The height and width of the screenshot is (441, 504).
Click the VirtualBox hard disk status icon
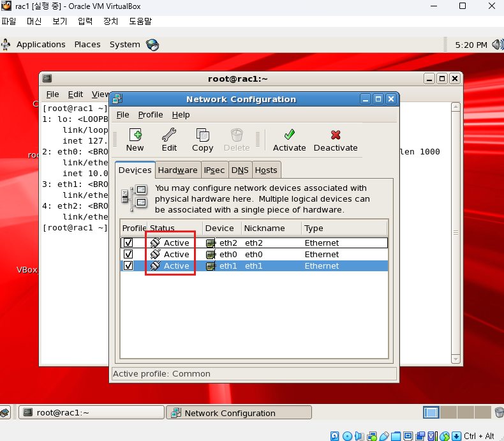coord(334,436)
